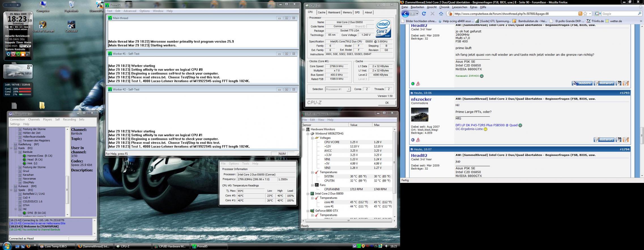Click the Firefox stop loading X icon
The height and width of the screenshot is (250, 644).
[432, 14]
